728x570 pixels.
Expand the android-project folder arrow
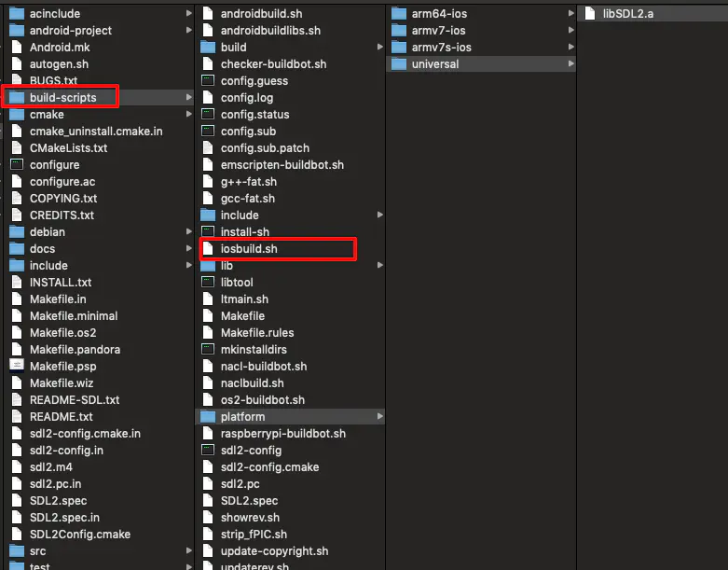pos(189,30)
